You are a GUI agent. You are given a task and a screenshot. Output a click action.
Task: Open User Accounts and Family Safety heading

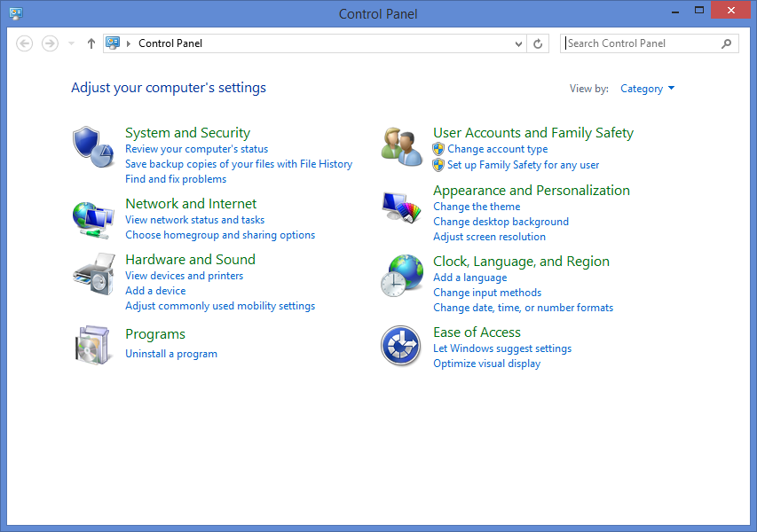[x=533, y=133]
